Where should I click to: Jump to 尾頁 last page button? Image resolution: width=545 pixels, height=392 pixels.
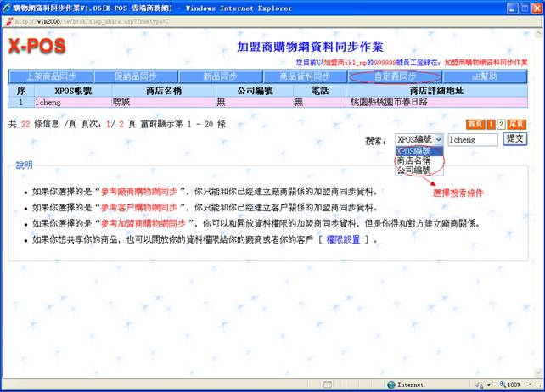518,124
